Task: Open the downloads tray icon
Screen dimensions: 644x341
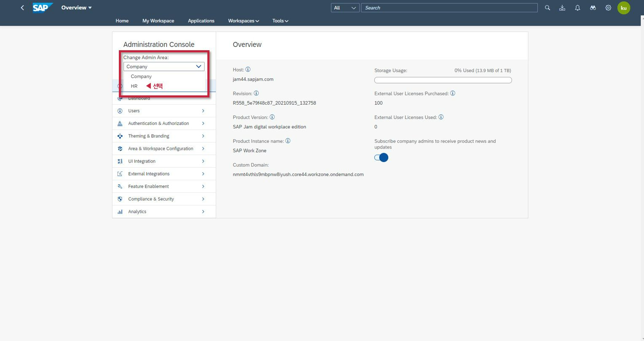Action: click(562, 8)
